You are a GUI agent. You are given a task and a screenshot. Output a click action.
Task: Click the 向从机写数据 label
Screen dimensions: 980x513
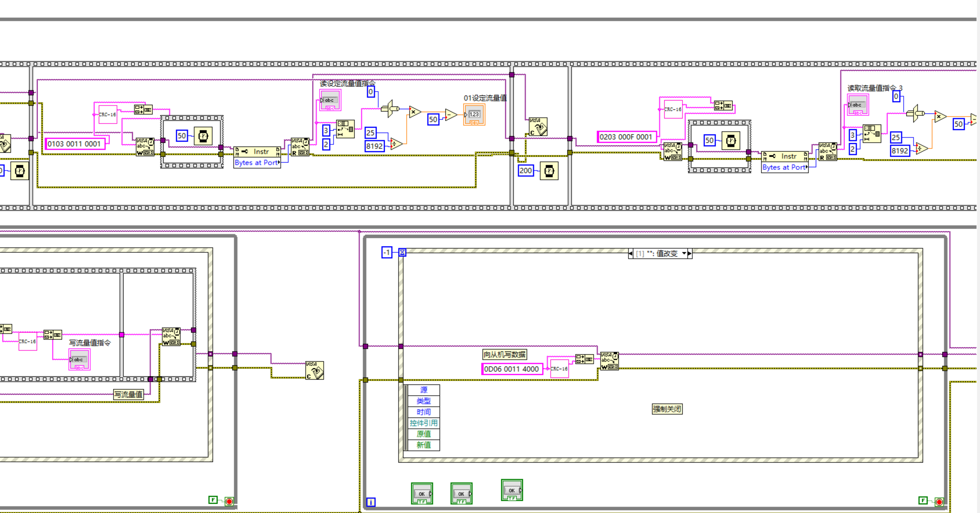pos(504,354)
